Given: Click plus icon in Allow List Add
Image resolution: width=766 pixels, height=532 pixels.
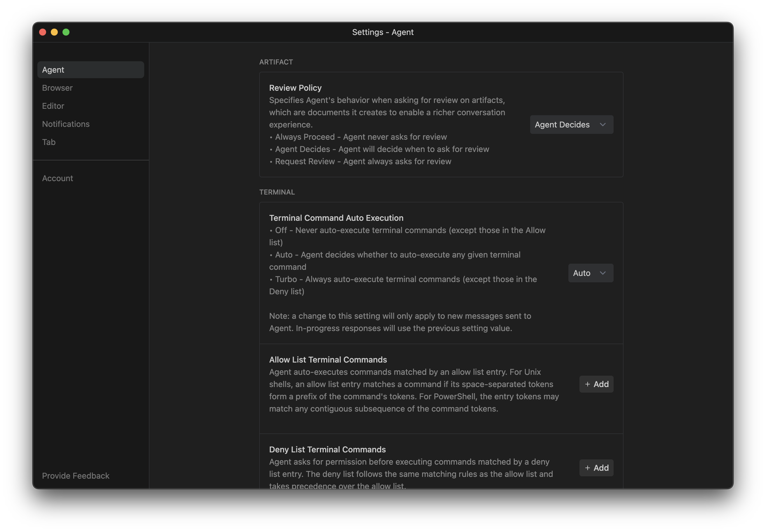Looking at the screenshot, I should pyautogui.click(x=588, y=384).
